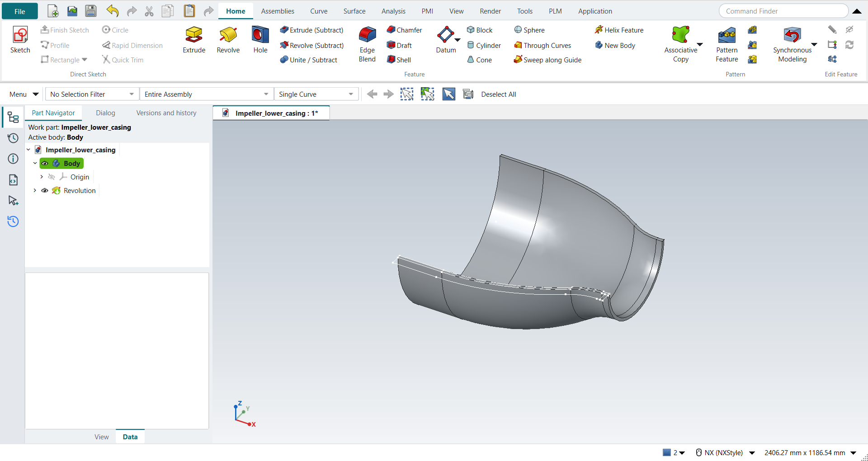Click Deselect All

[x=498, y=94]
